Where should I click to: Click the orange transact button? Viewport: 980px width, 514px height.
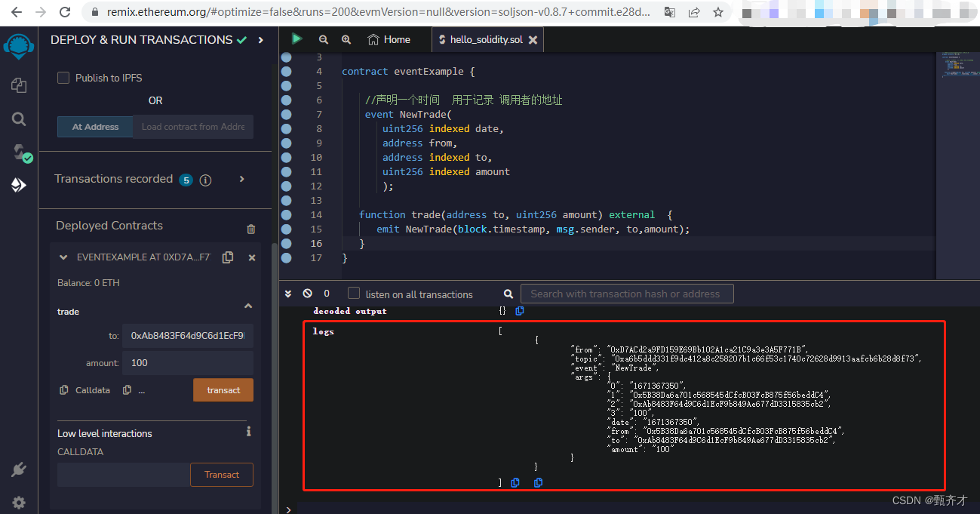click(223, 390)
